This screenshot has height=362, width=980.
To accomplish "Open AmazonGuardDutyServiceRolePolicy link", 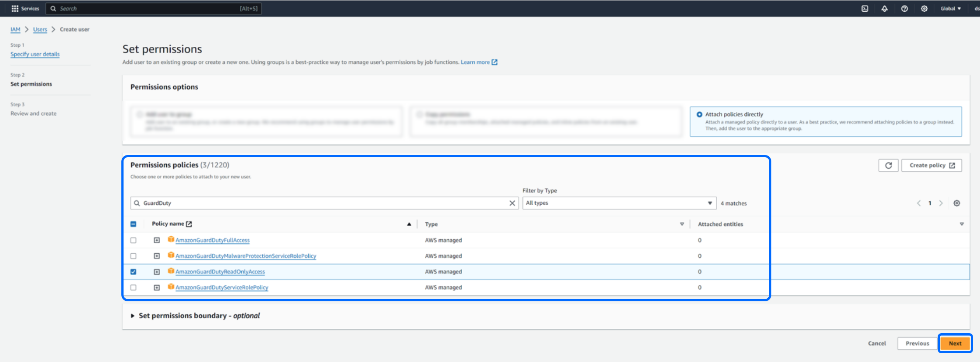I will tap(222, 287).
